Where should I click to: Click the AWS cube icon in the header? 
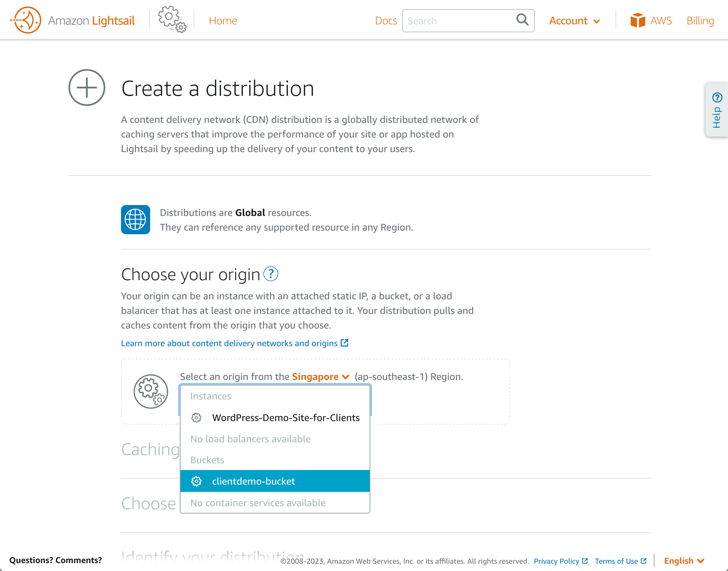click(638, 20)
